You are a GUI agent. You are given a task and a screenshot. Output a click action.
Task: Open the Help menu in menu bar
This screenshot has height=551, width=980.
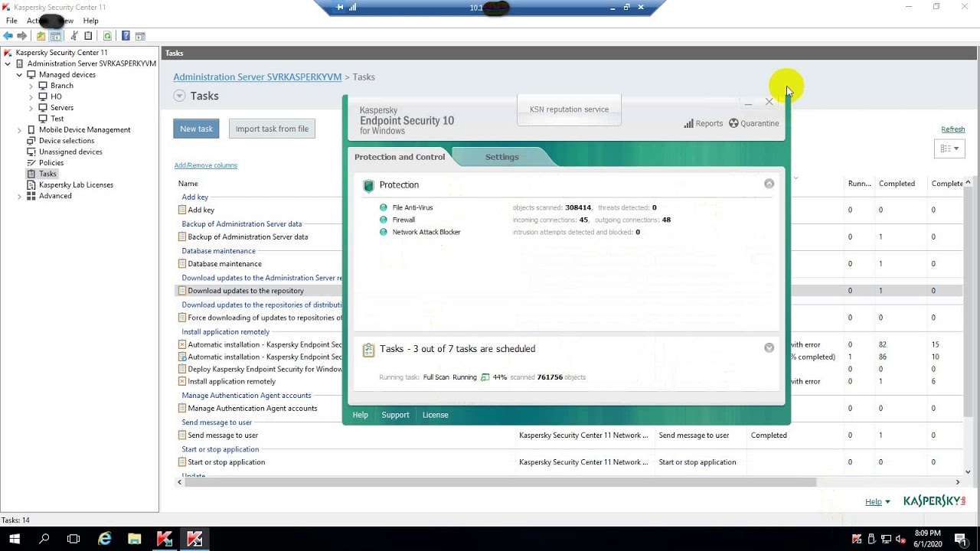coord(90,21)
